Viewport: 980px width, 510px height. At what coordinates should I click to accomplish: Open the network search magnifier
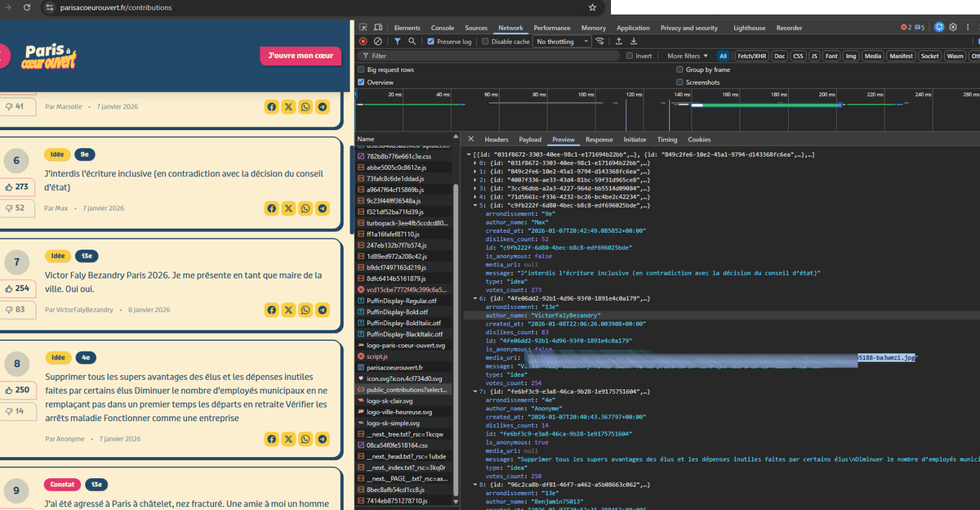(412, 42)
